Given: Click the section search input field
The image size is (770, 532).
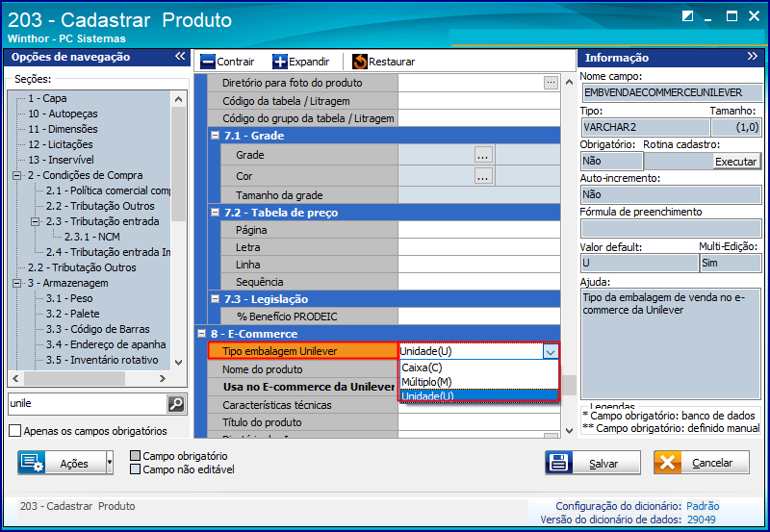Looking at the screenshot, I should point(88,403).
